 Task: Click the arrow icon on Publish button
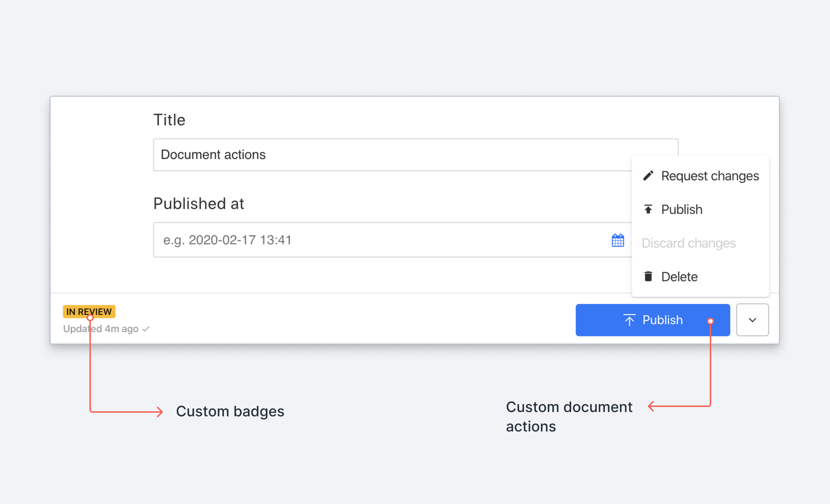(x=629, y=320)
